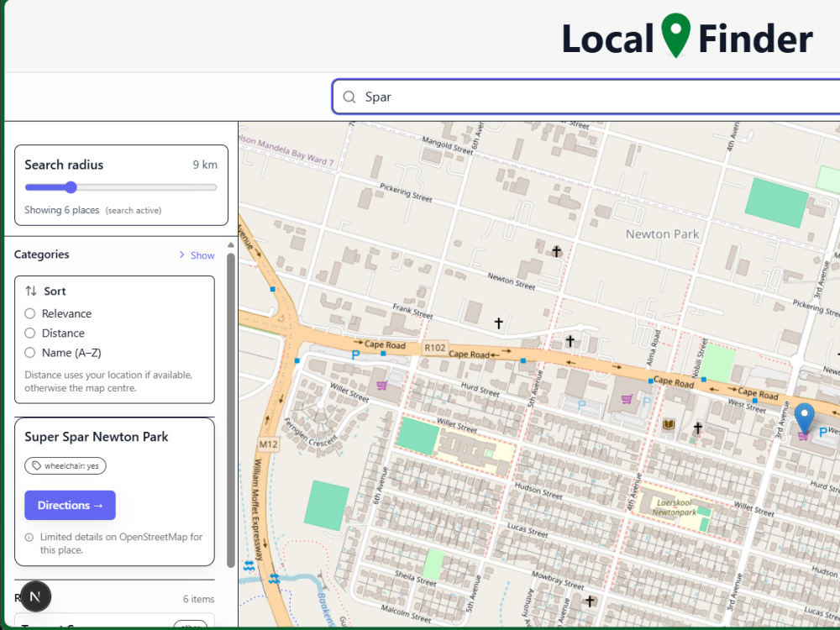
Task: Click the green Local Finder logo pin
Action: click(x=675, y=35)
